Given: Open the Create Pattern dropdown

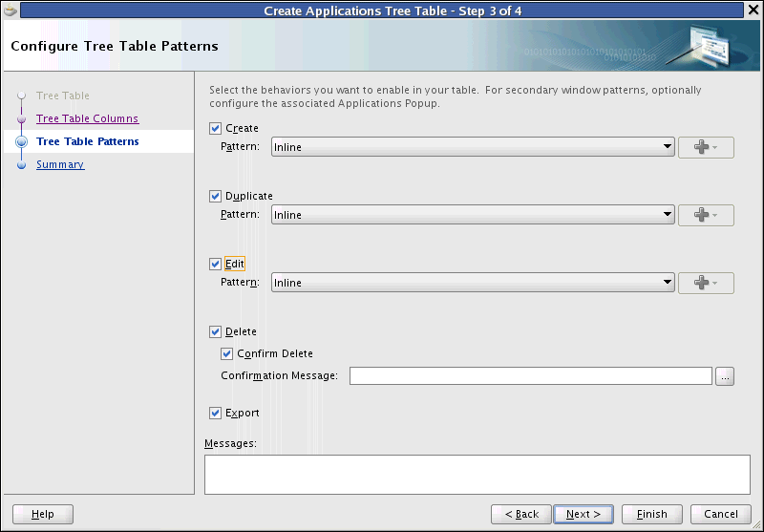Looking at the screenshot, I should 473,147.
